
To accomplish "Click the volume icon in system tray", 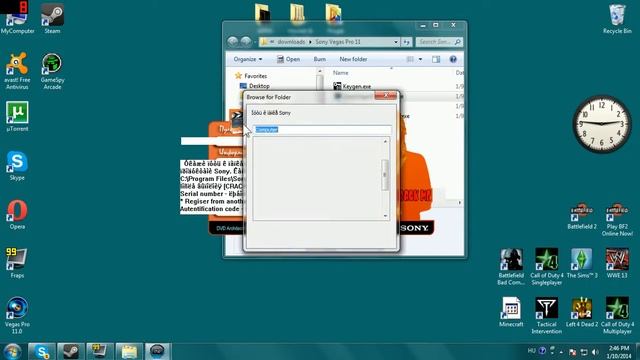I will click(595, 352).
